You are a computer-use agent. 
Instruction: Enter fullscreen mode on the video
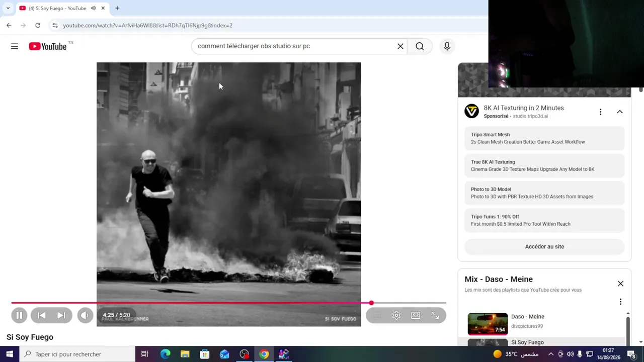pyautogui.click(x=435, y=315)
